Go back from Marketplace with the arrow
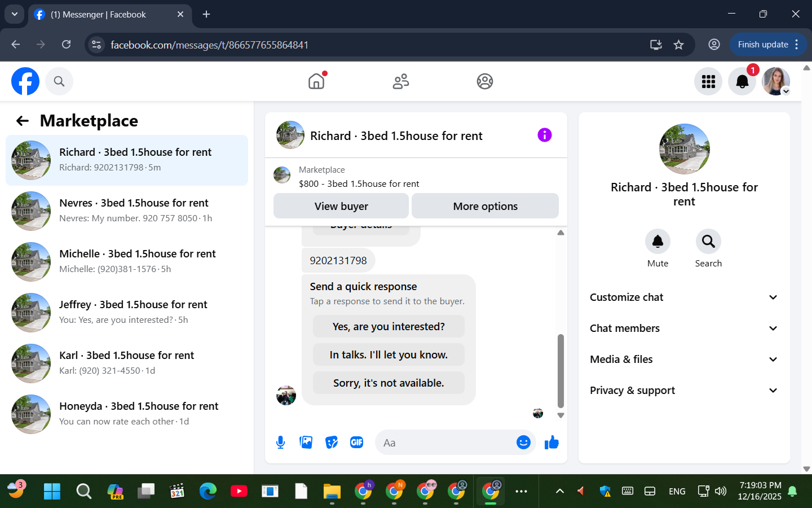The image size is (812, 508). [x=23, y=121]
